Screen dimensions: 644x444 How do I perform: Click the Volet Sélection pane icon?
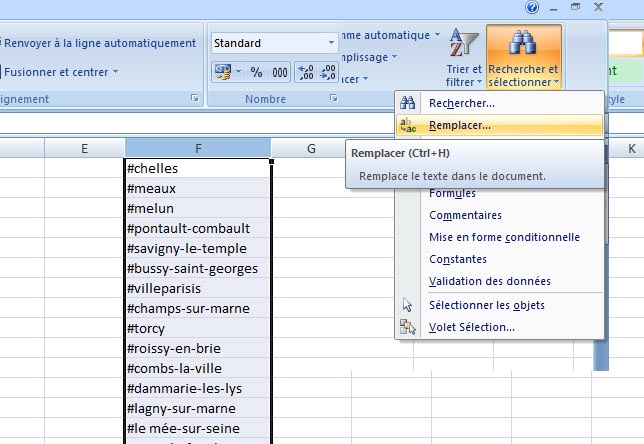(407, 327)
